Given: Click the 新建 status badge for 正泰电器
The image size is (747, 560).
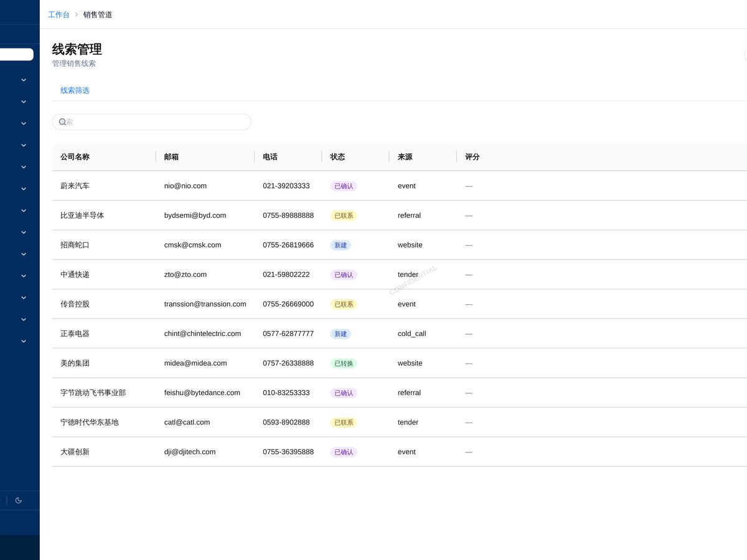Looking at the screenshot, I should coord(341,334).
